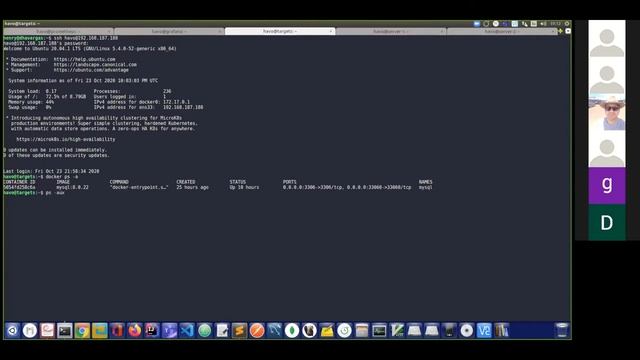Open Microsoft Teams from the dock
Screen dimensions: 640x360
tap(169, 331)
